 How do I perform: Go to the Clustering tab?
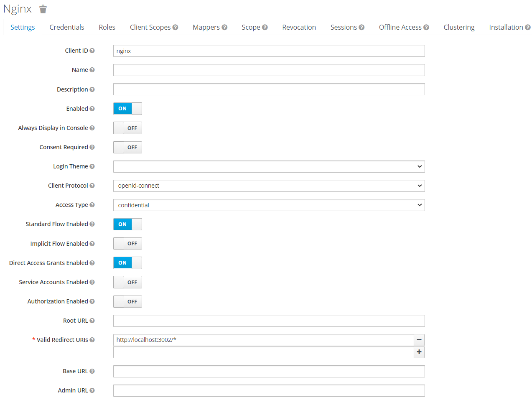pyautogui.click(x=459, y=27)
